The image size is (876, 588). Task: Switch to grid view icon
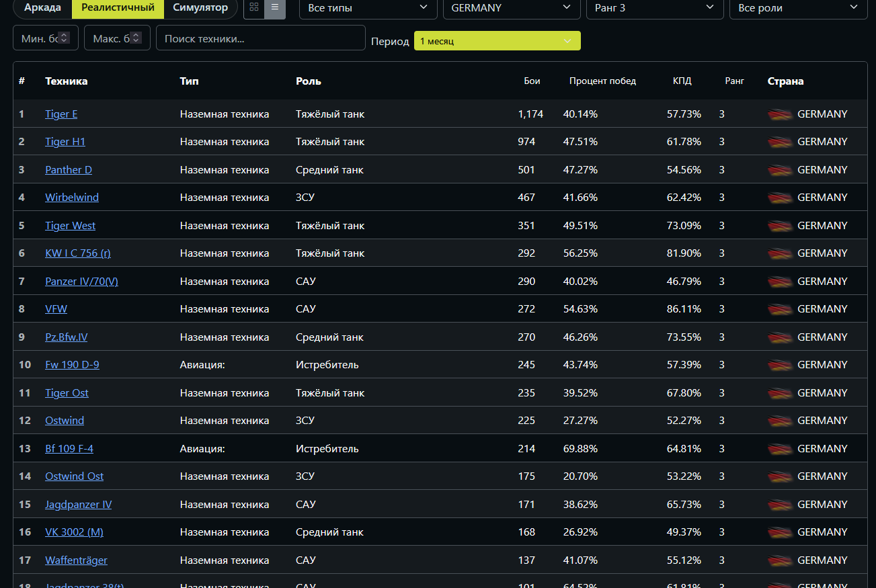tap(253, 7)
